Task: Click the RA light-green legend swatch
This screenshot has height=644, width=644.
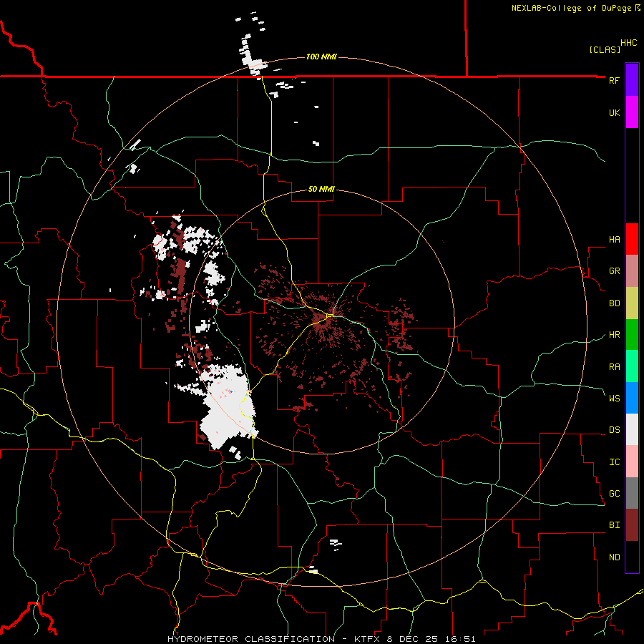Action: click(632, 366)
